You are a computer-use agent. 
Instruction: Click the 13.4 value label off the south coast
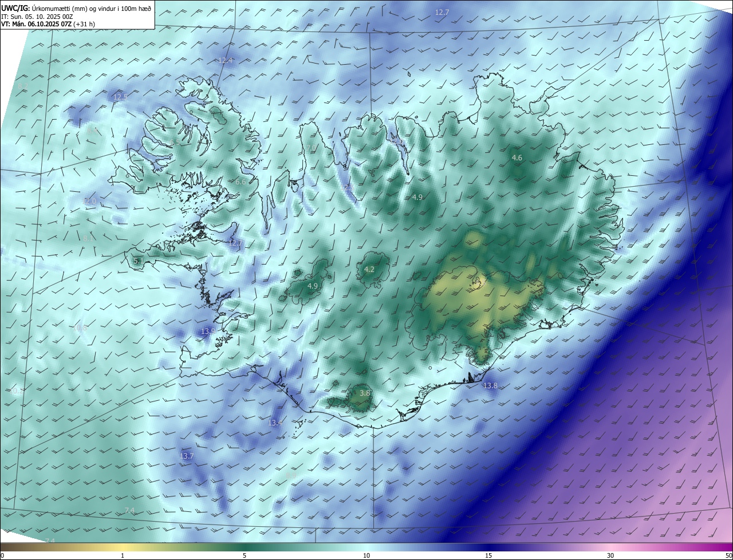click(275, 423)
